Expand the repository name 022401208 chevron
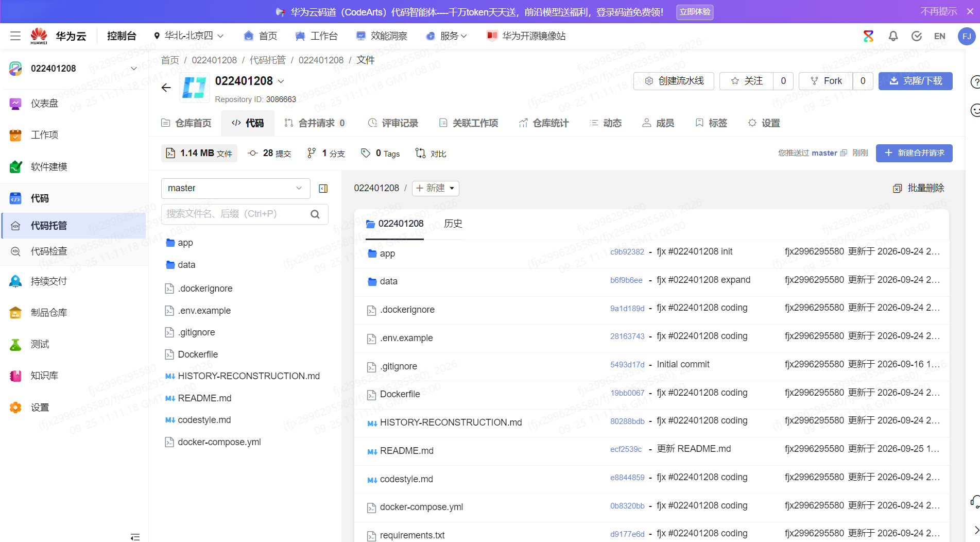This screenshot has height=542, width=980. click(281, 81)
